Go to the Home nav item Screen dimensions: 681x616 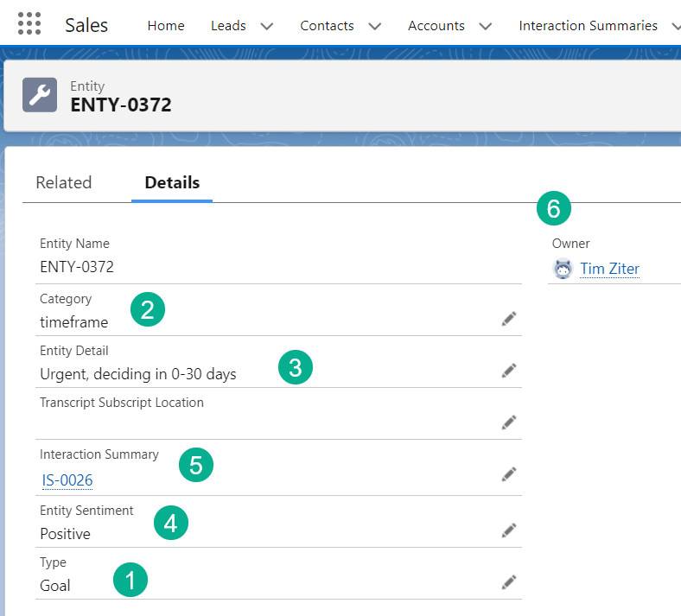[x=166, y=26]
